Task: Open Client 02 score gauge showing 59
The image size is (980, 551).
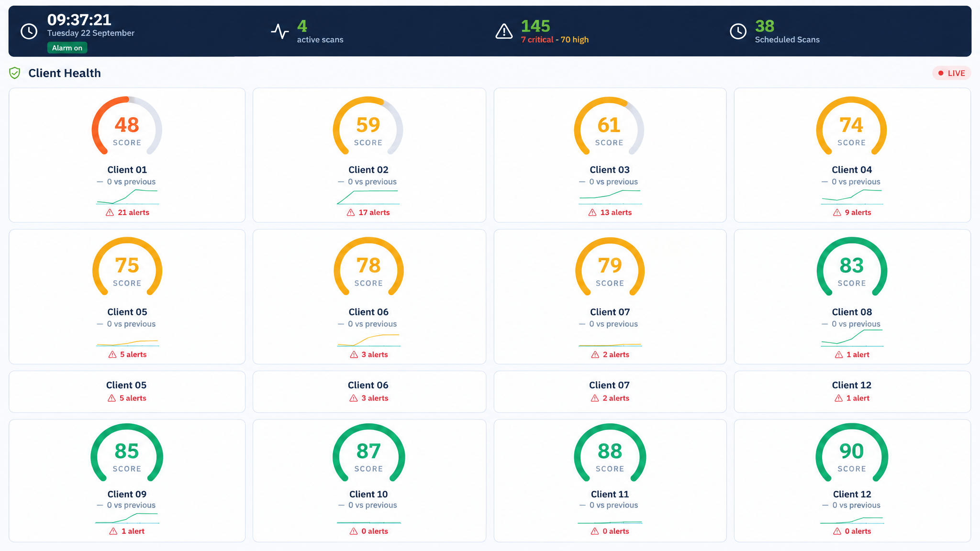Action: 368,126
